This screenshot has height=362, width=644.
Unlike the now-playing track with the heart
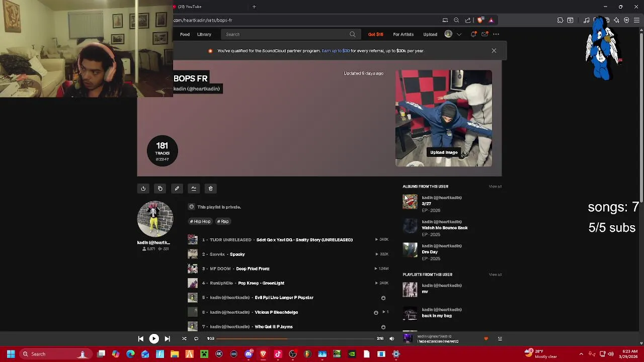tap(486, 339)
